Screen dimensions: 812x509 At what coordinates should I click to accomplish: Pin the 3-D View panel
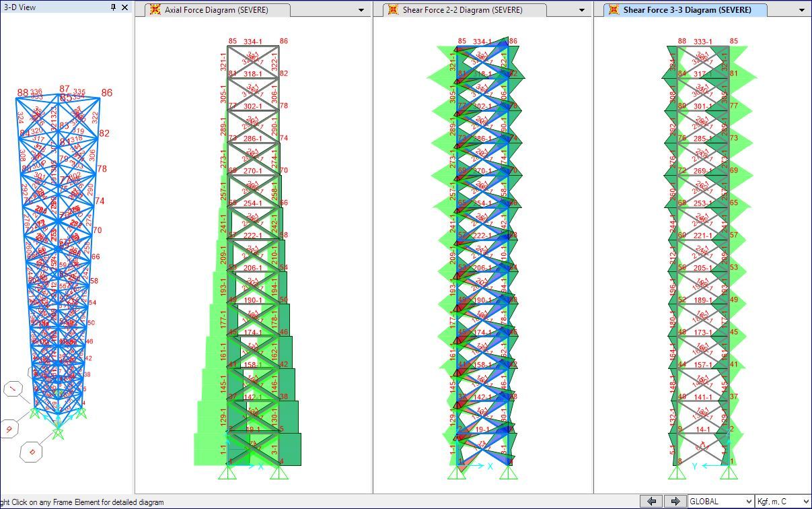click(x=113, y=7)
